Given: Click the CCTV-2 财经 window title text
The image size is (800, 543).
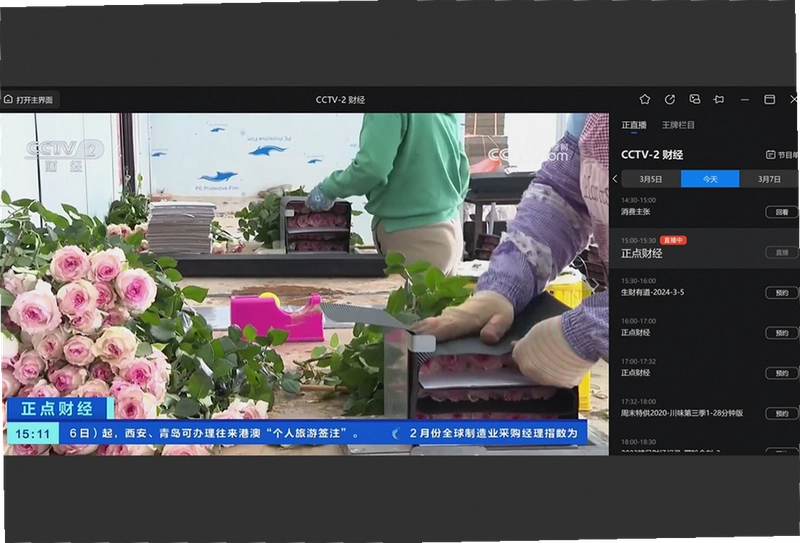Looking at the screenshot, I should pyautogui.click(x=340, y=100).
